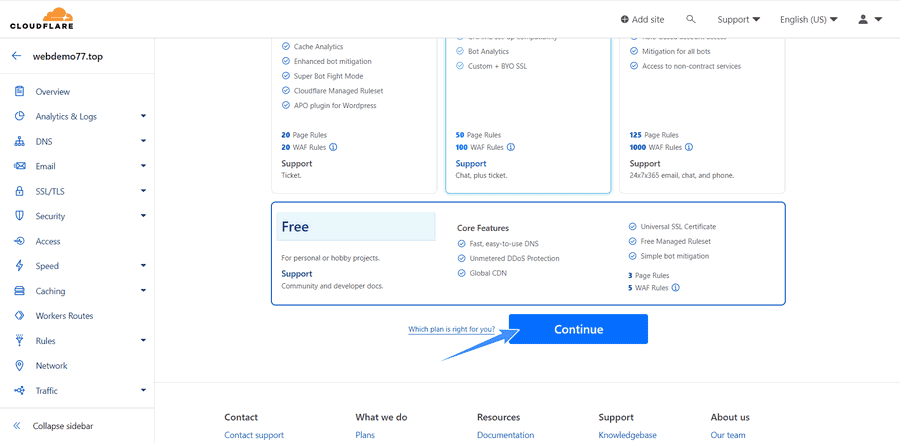Select the Free plan heading
The image size is (900, 443).
295,227
